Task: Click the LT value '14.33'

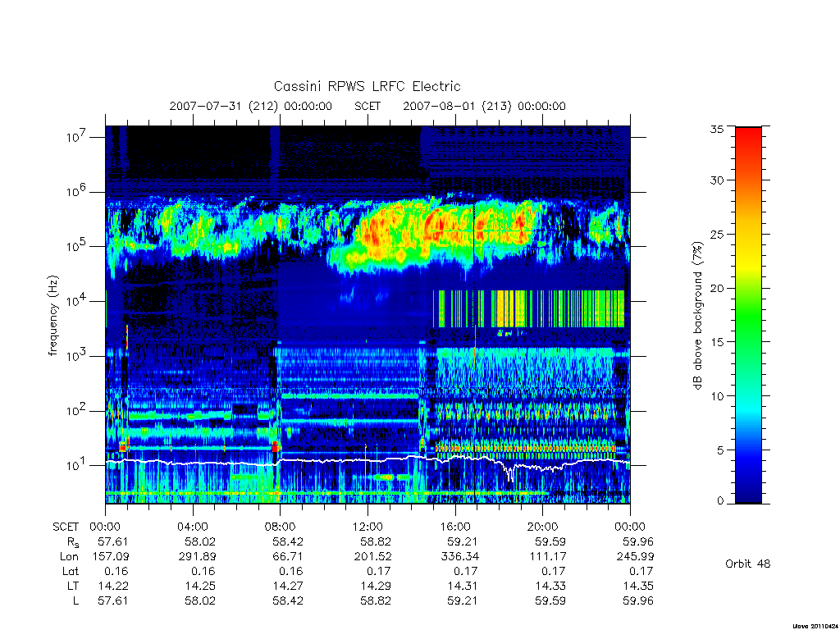Action: tap(550, 586)
